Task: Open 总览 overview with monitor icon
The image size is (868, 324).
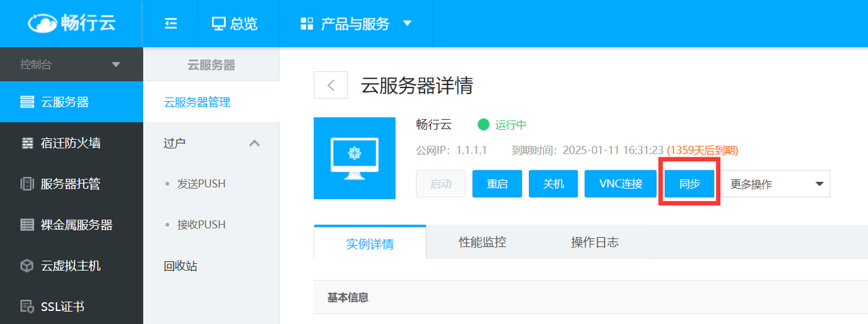Action: coord(235,24)
